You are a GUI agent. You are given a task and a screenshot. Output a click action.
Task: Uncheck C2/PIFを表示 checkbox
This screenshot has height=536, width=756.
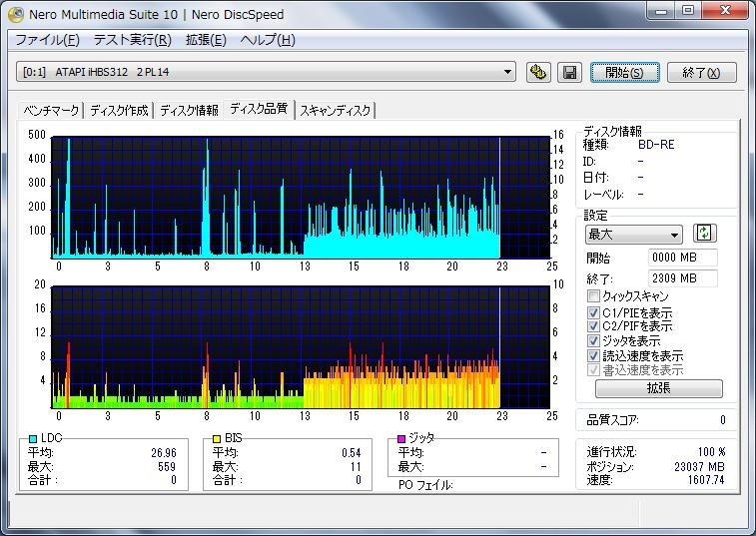tap(593, 325)
